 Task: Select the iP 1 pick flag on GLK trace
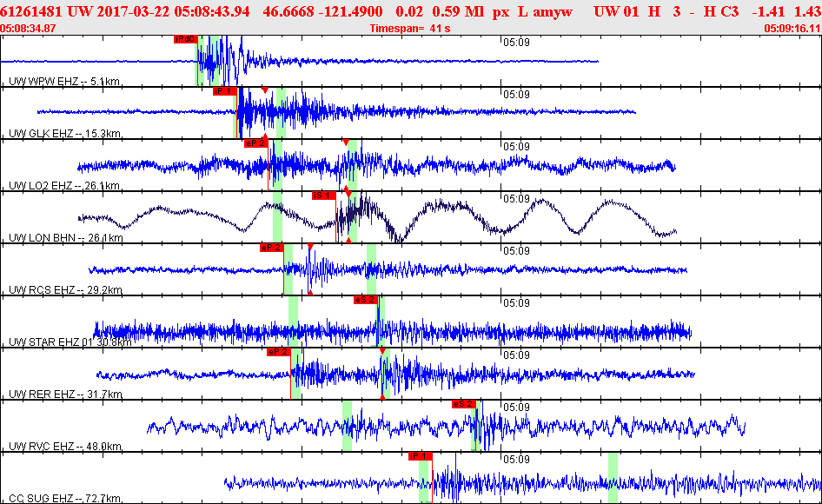(224, 91)
